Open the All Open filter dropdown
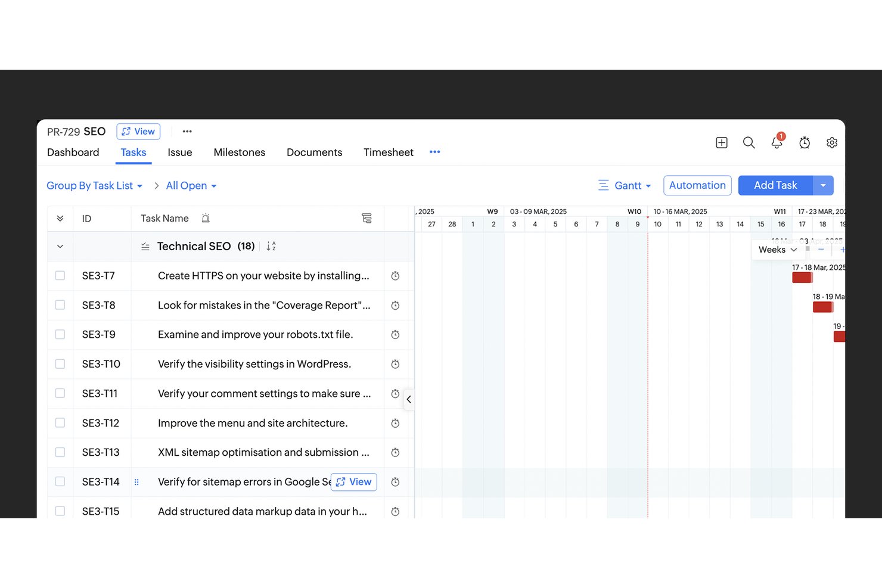Screen dimensions: 882x588 coord(191,185)
